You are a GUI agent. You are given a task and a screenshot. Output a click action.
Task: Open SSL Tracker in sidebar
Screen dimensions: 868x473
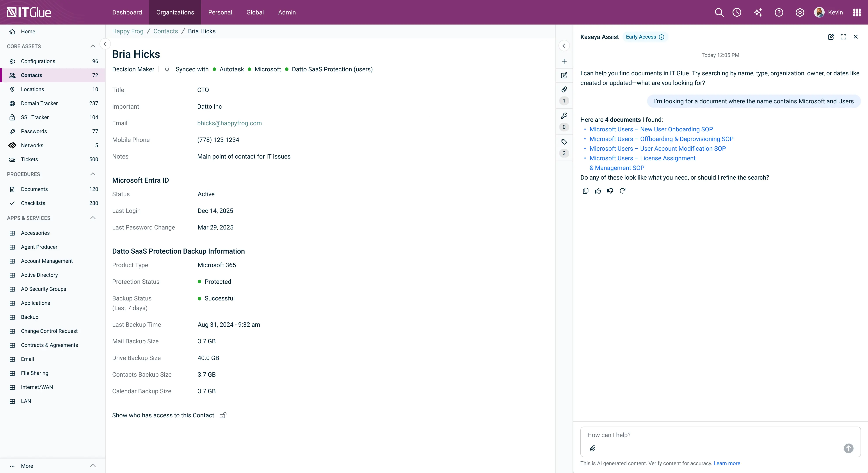coord(53,118)
